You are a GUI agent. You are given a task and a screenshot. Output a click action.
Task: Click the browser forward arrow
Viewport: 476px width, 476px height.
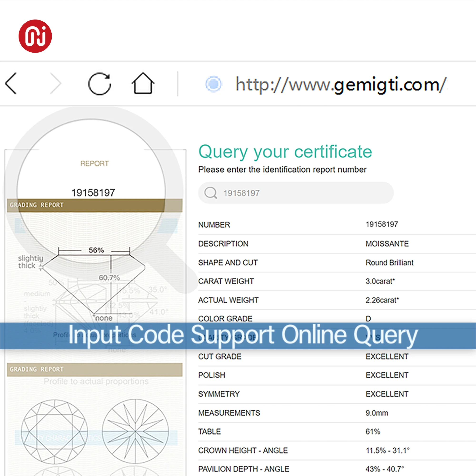point(55,84)
